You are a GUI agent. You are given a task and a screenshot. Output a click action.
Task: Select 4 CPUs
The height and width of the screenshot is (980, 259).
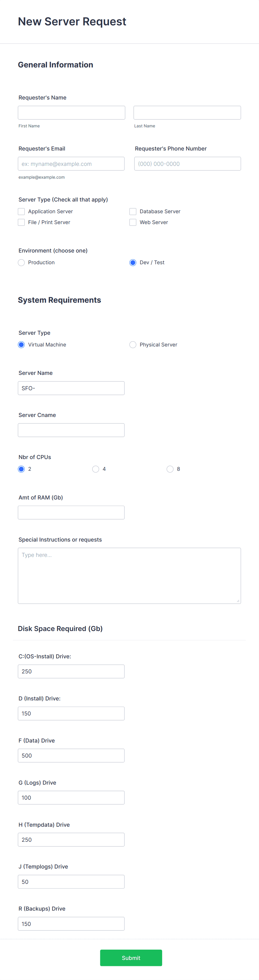(96, 469)
